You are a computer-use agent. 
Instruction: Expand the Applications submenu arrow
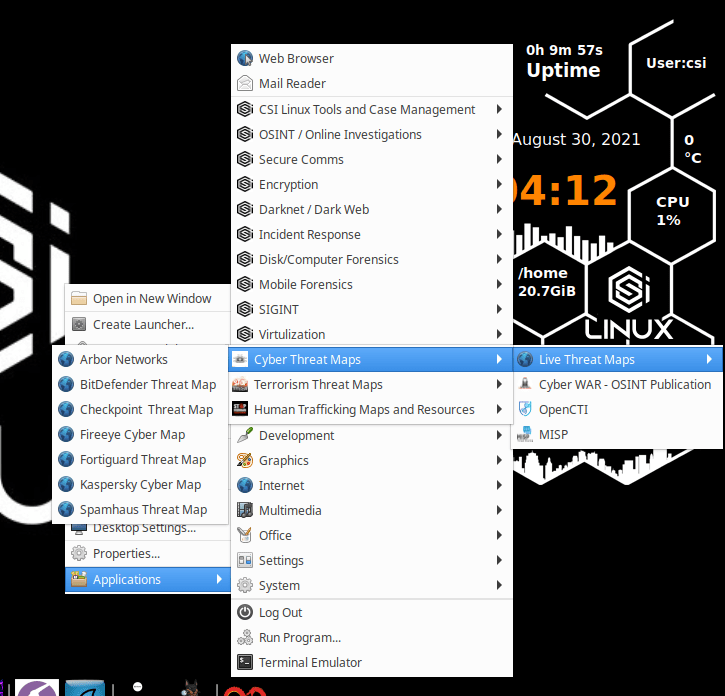click(219, 579)
